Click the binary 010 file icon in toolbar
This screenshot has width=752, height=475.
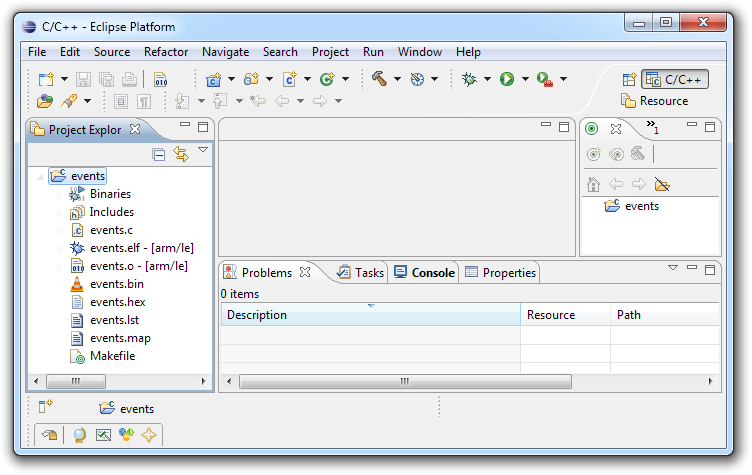pyautogui.click(x=161, y=79)
